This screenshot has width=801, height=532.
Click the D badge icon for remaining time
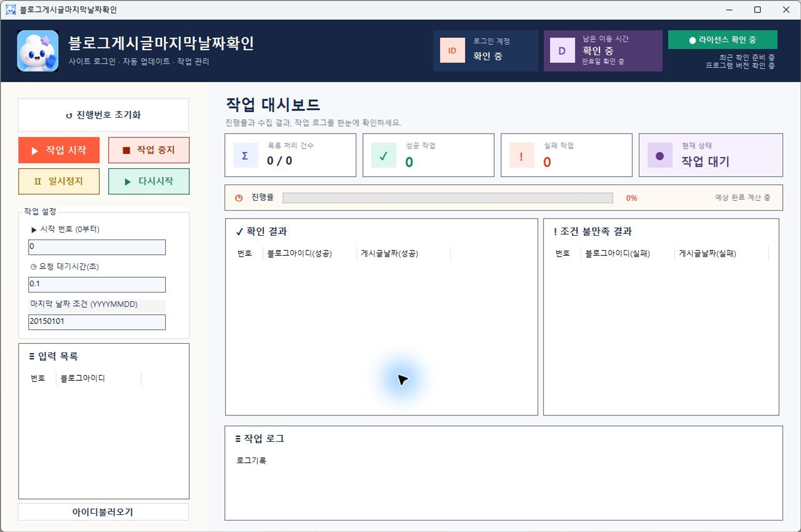click(562, 51)
